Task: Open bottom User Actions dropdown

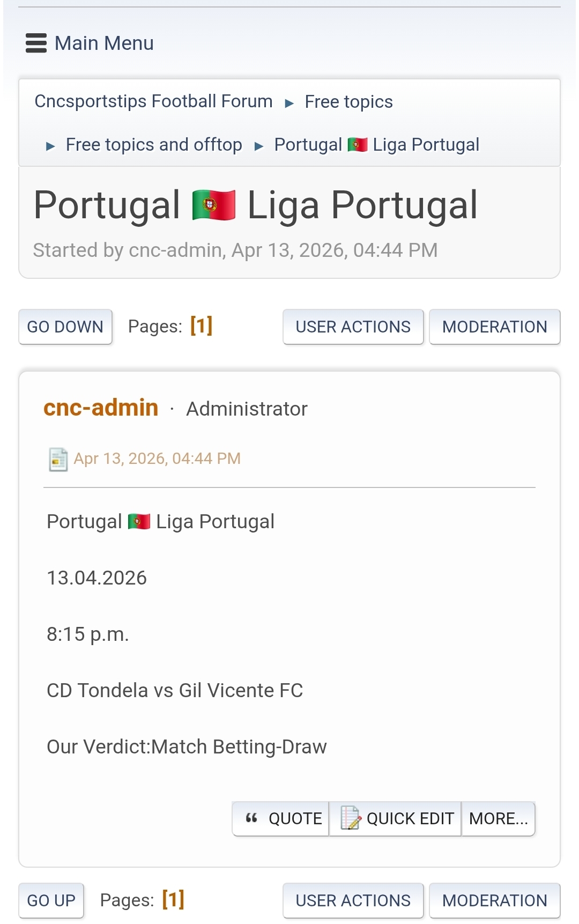Action: pos(353,900)
